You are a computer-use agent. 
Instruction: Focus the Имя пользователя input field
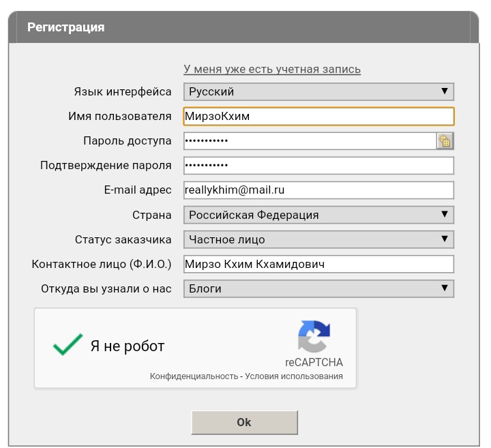point(318,117)
